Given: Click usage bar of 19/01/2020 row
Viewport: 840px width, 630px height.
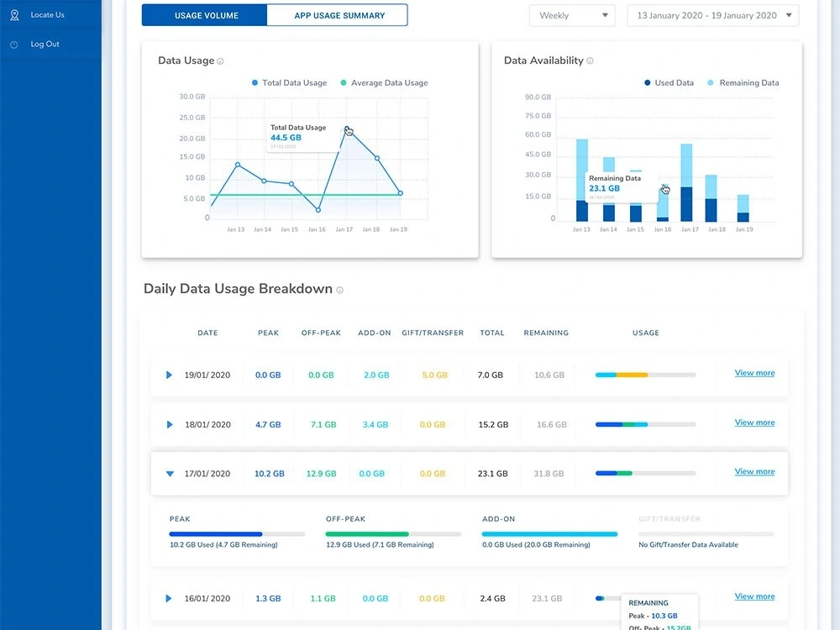Looking at the screenshot, I should click(x=645, y=375).
